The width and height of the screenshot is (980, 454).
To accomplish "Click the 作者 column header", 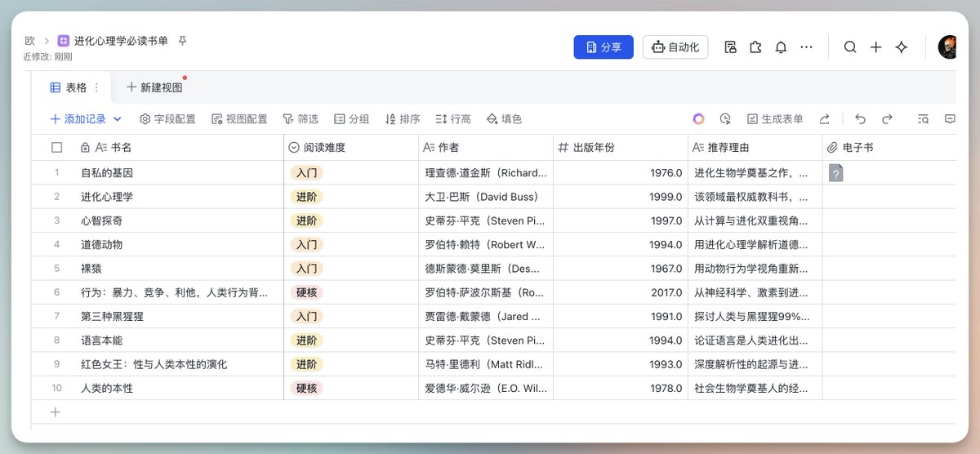I will click(486, 148).
